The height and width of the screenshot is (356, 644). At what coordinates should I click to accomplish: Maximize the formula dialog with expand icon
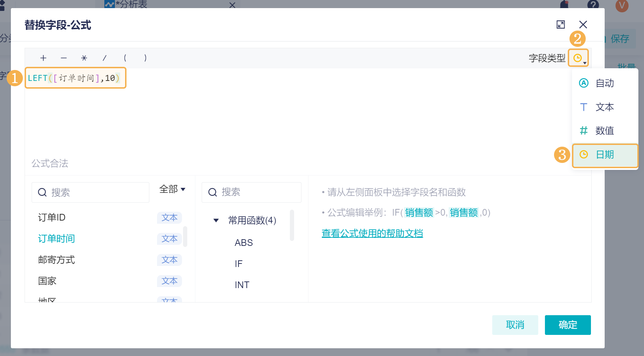pos(561,25)
